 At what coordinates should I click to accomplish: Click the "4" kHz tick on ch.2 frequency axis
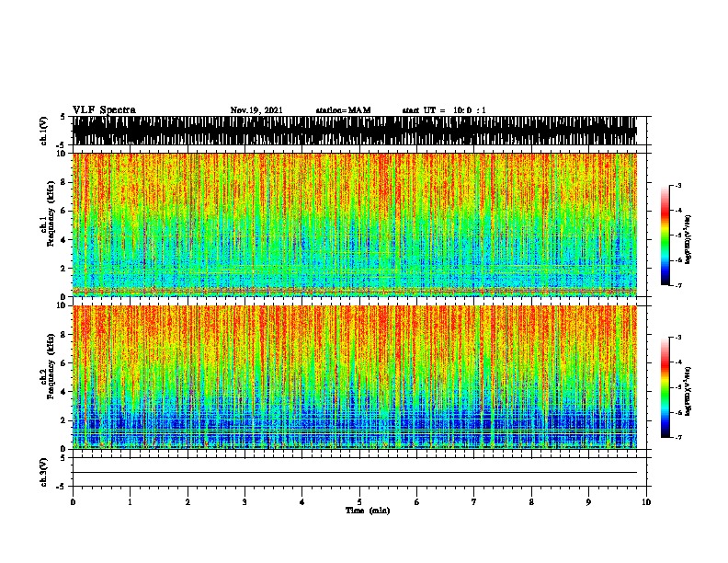tap(63, 392)
